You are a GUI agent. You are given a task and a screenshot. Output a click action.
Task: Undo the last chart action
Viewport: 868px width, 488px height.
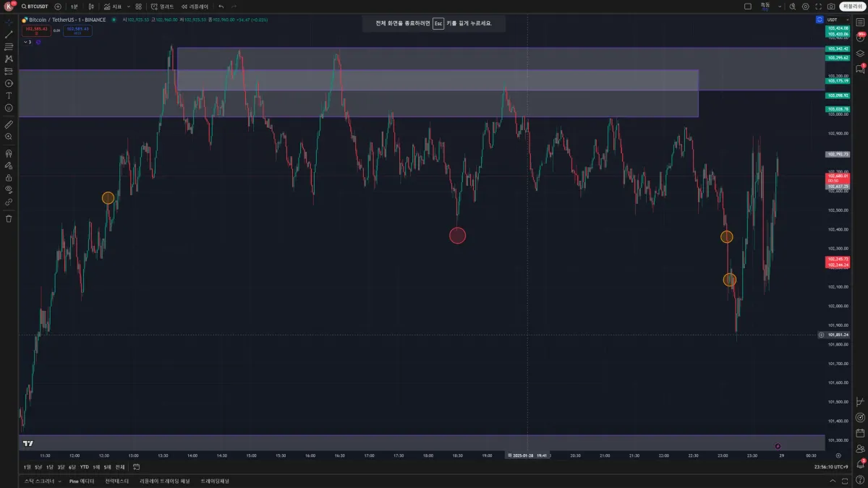(221, 6)
